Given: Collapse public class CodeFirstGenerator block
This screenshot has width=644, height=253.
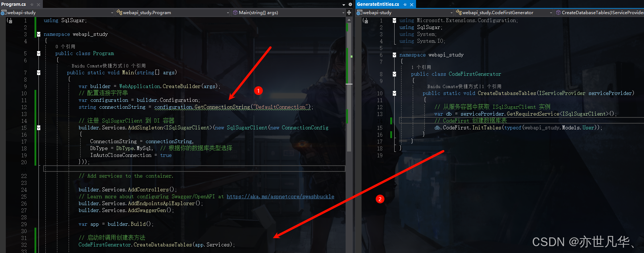Looking at the screenshot, I should click(x=394, y=74).
